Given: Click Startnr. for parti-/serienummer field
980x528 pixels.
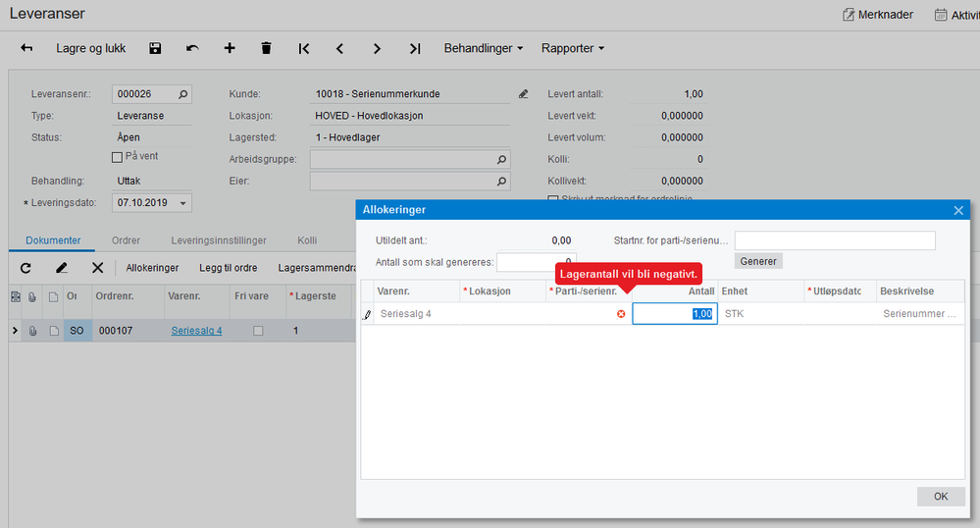Looking at the screenshot, I should tap(835, 240).
